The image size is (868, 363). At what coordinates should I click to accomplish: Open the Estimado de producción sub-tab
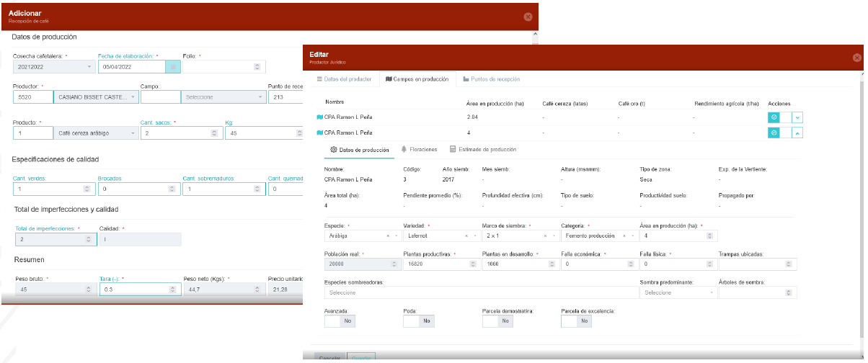pos(482,149)
